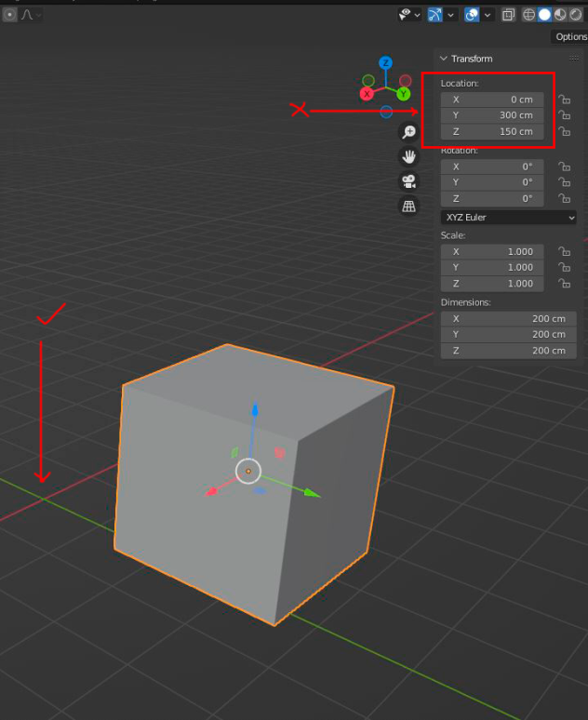Click the pan view hand icon
This screenshot has height=720, width=588.
click(408, 156)
